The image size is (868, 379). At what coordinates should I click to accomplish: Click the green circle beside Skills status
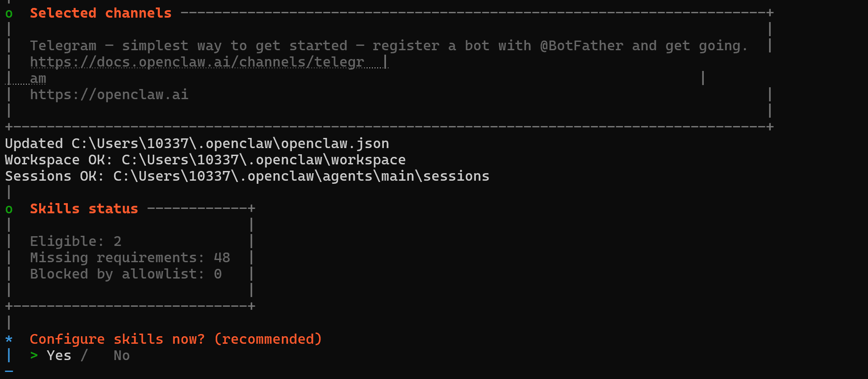pyautogui.click(x=9, y=209)
